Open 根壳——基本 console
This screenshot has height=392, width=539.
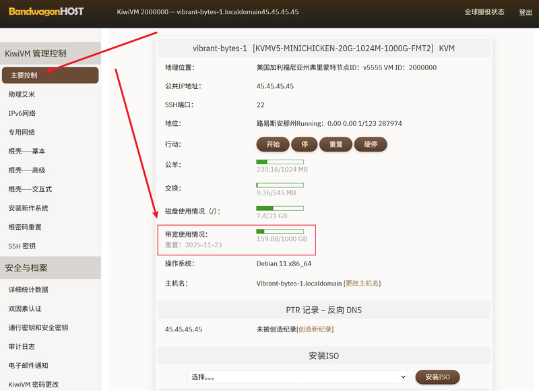point(27,152)
